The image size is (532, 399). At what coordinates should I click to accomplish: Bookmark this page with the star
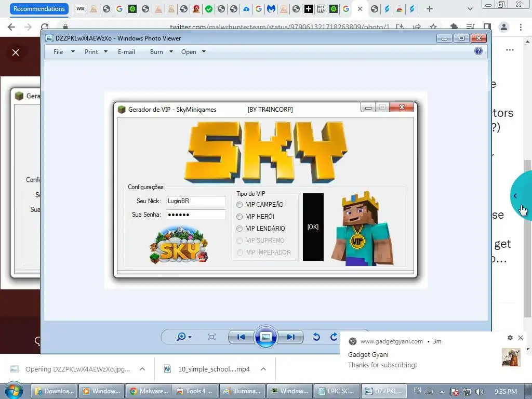pos(433,27)
